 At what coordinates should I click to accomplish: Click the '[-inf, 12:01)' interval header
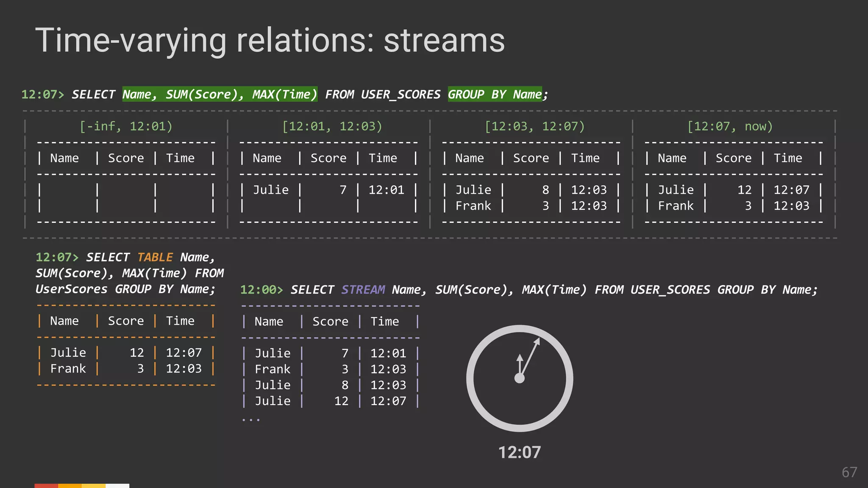(126, 126)
